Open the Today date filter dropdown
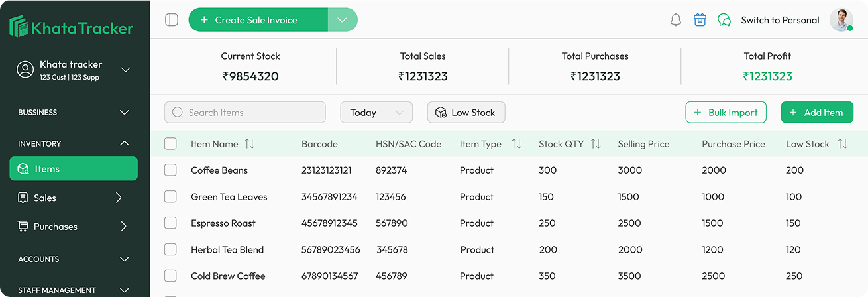Screen dimensions: 868x297 376,113
